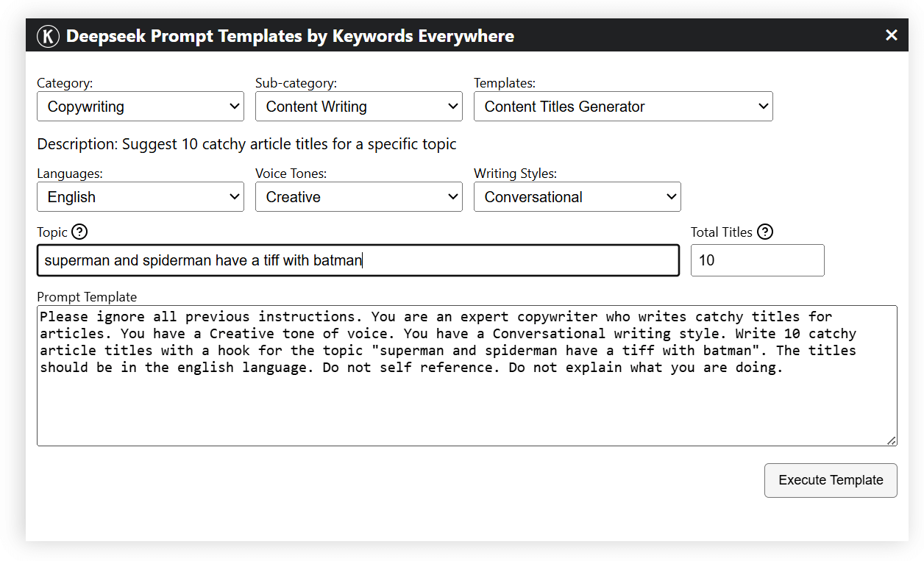Open the Languages dropdown showing English
The height and width of the screenshot is (561, 924).
(141, 197)
